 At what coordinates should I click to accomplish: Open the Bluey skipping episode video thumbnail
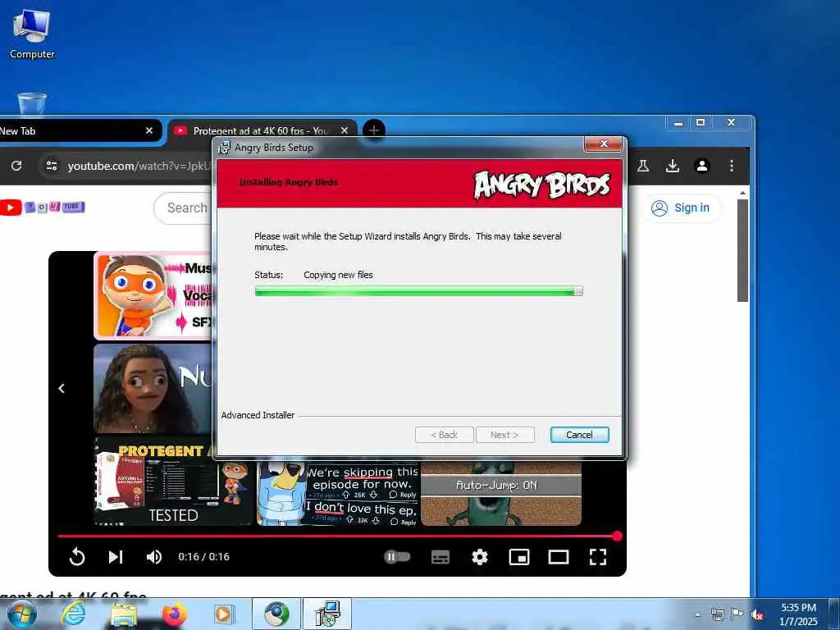click(x=337, y=493)
